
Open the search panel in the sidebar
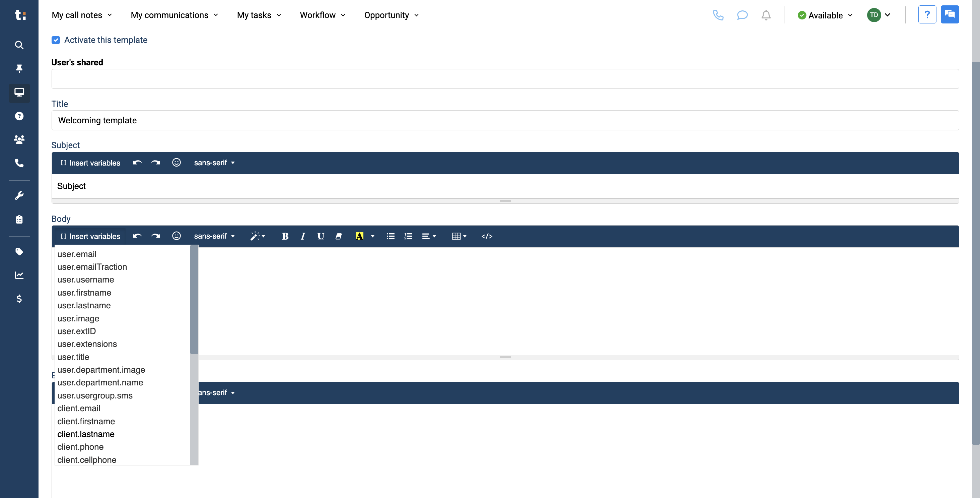19,45
